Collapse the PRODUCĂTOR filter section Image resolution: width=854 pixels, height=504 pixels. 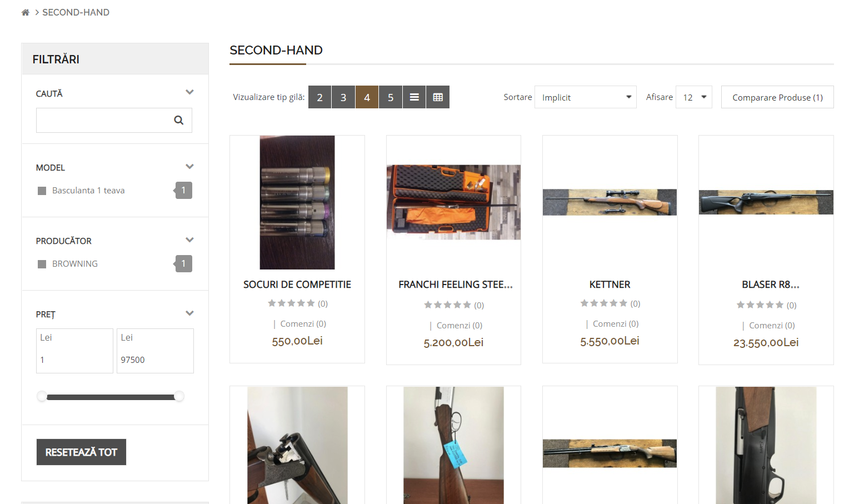(x=189, y=240)
